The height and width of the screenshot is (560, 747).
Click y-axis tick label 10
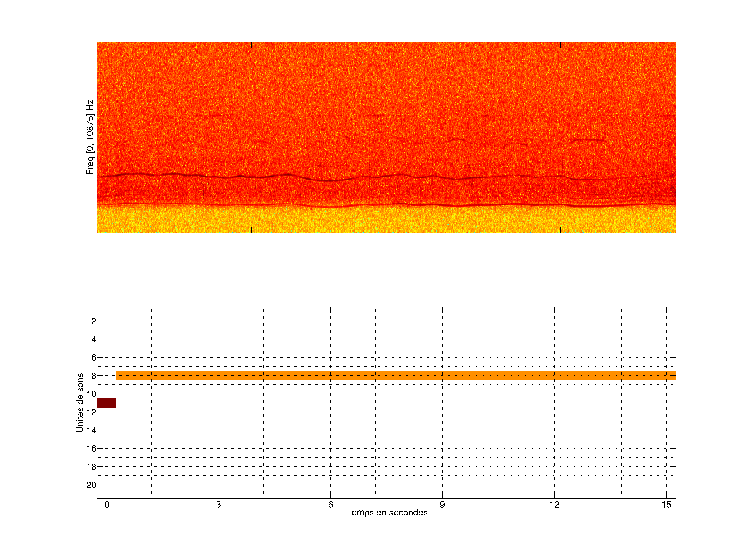click(x=92, y=394)
